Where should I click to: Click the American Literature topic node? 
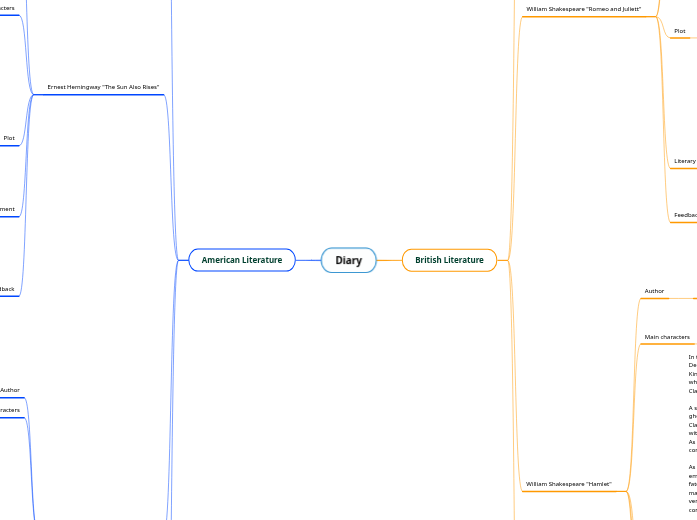[241, 260]
